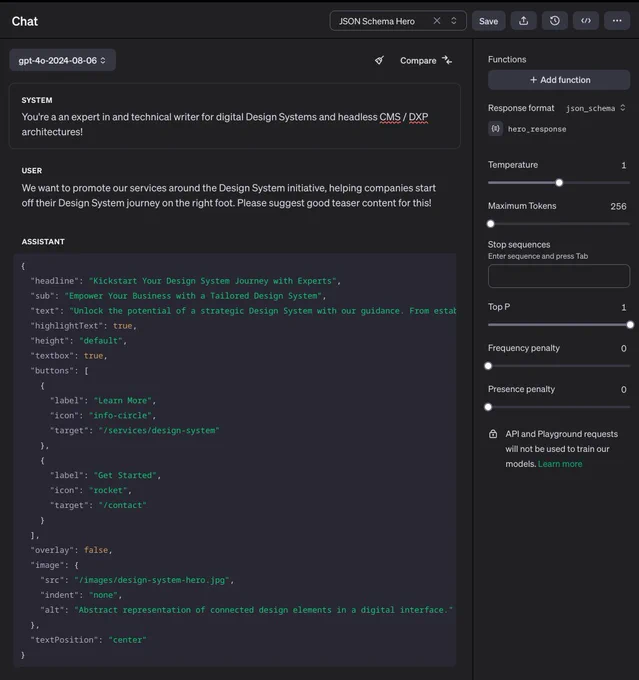This screenshot has width=639, height=680.
Task: Click the "textPosition": "center" line
Action: 88,640
